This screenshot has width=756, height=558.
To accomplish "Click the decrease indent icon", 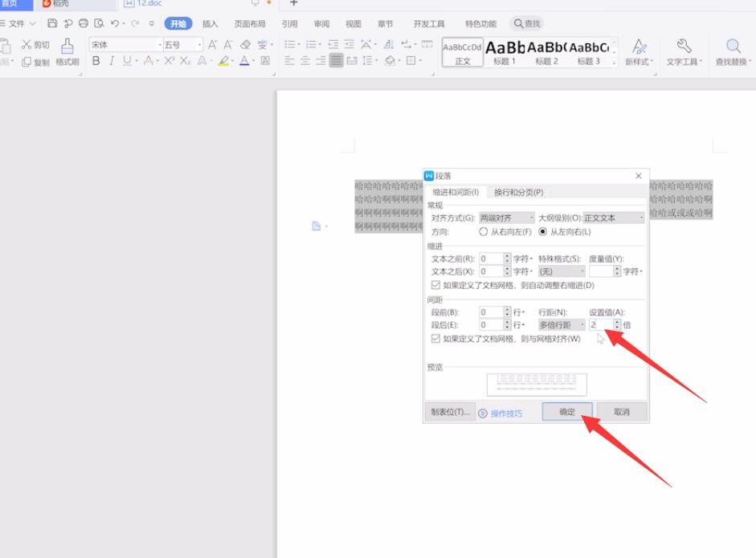I will [x=333, y=45].
